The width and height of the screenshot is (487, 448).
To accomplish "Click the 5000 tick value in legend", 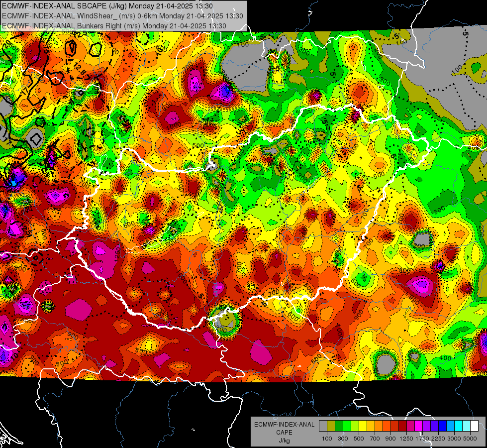I will point(471,439).
